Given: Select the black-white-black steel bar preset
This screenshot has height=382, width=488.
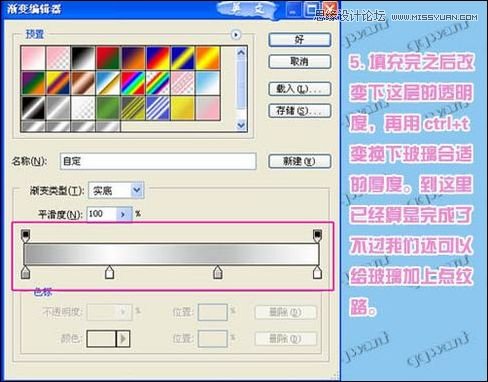Looking at the screenshot, I should (x=33, y=108).
